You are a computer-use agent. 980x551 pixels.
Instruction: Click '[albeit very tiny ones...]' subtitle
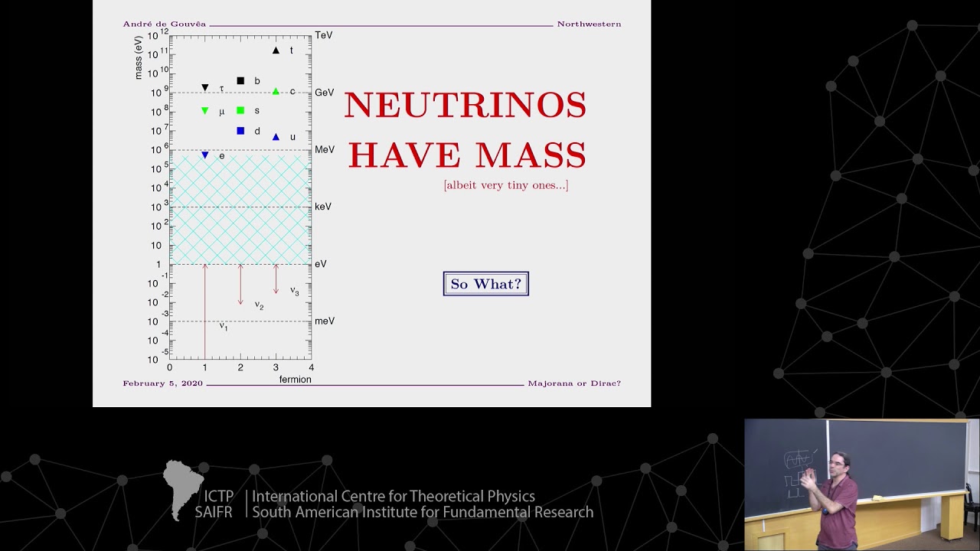(x=506, y=185)
